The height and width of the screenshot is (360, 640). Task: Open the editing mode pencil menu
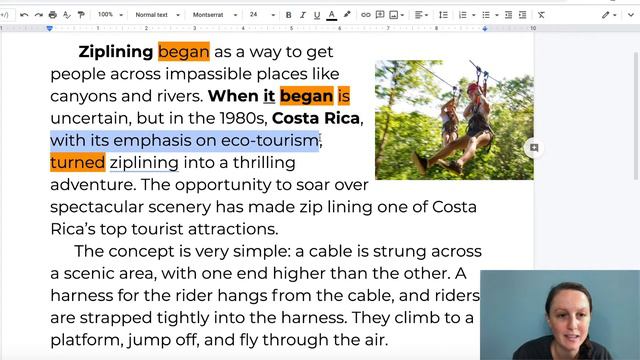click(609, 15)
